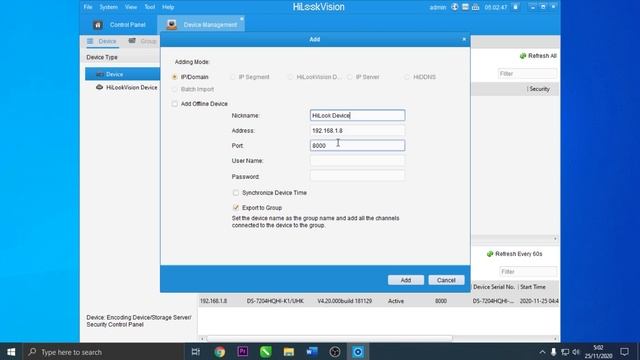Viewport: 640px width, 360px height.
Task: Click the globe network icon in title bar
Action: tap(454, 7)
